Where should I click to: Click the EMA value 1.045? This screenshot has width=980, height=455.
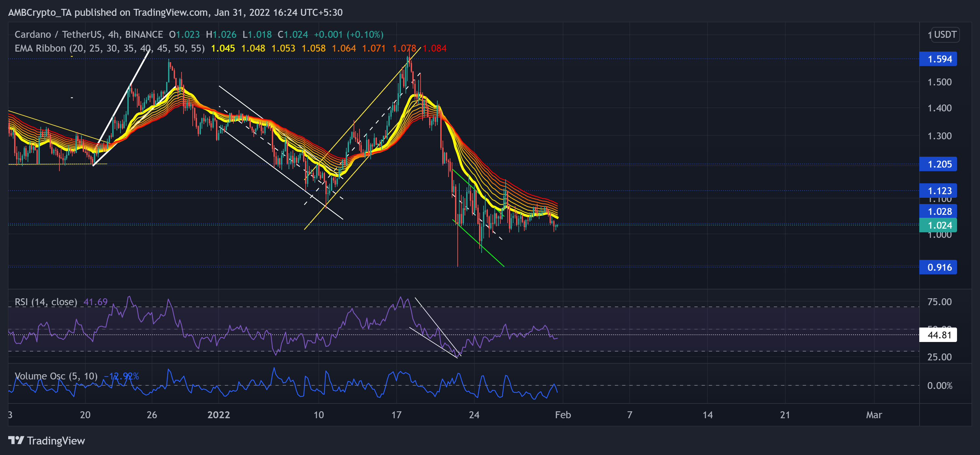pyautogui.click(x=223, y=48)
